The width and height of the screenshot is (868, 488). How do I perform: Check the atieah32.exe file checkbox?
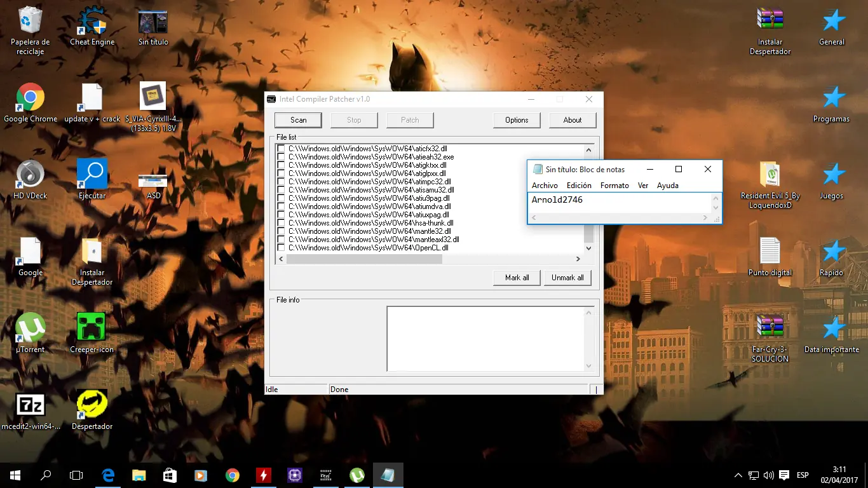[x=281, y=157]
